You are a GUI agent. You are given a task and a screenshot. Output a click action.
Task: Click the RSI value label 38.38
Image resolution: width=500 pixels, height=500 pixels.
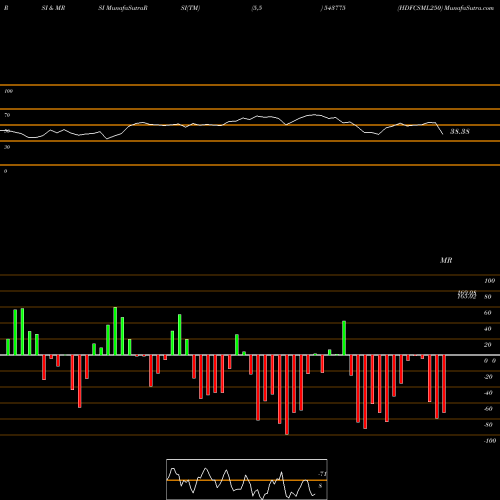(460, 132)
